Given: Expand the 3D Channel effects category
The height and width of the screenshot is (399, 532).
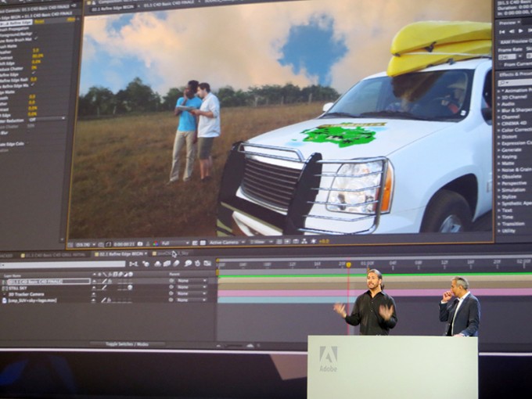Looking at the screenshot, I should (x=499, y=97).
